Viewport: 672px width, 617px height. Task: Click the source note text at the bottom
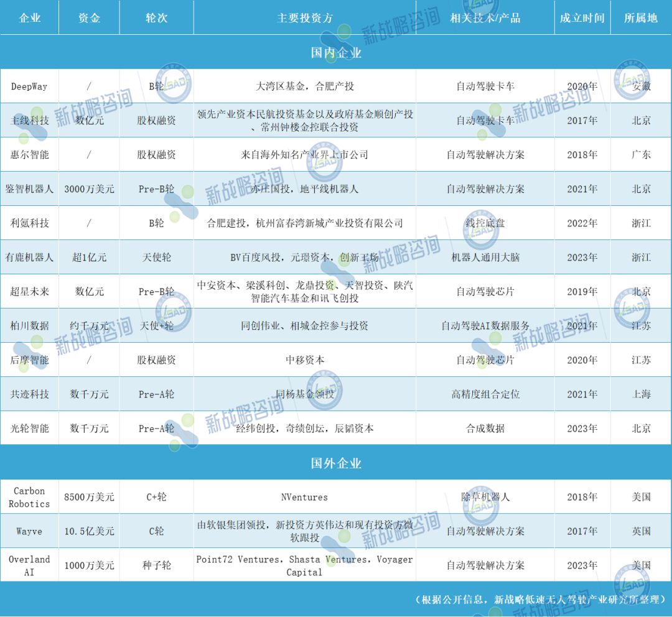(540, 600)
